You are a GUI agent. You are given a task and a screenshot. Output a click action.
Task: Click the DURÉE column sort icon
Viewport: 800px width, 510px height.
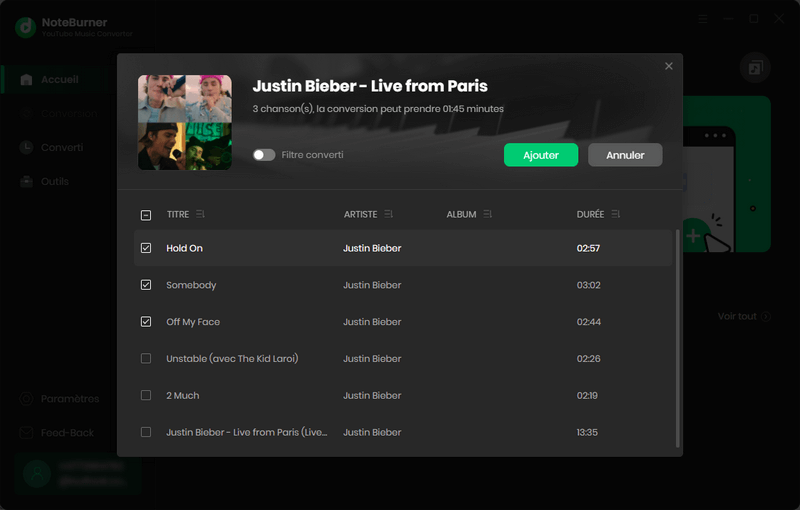point(616,215)
